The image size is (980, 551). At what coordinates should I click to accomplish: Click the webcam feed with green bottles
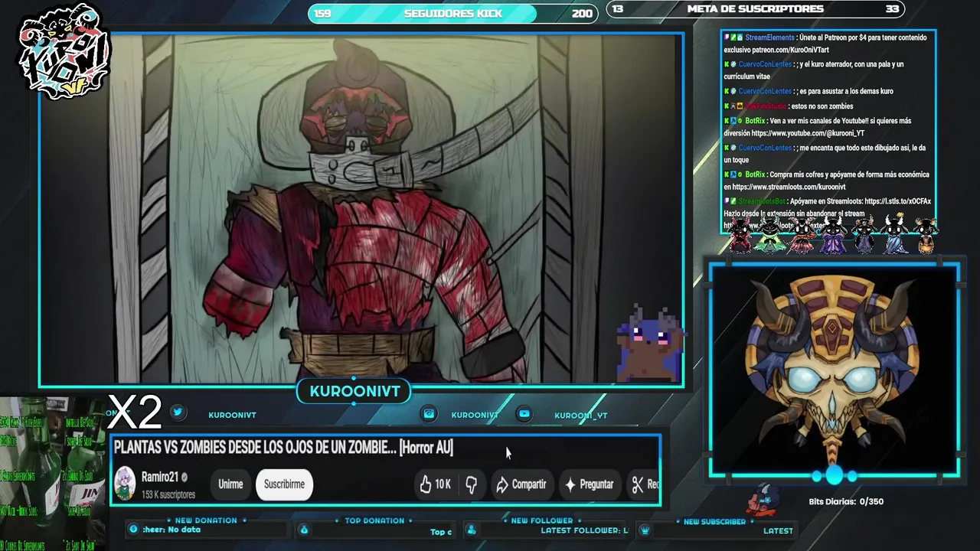(x=54, y=473)
